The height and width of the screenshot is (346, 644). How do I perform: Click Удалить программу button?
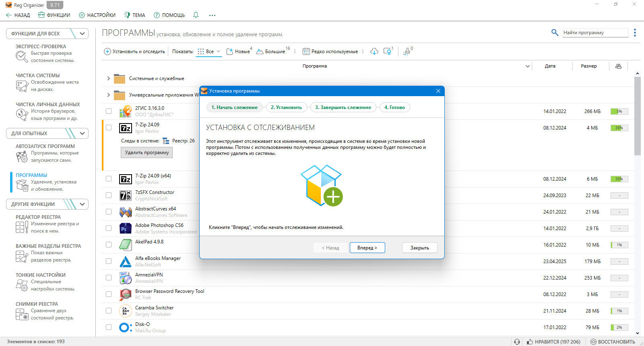click(147, 152)
